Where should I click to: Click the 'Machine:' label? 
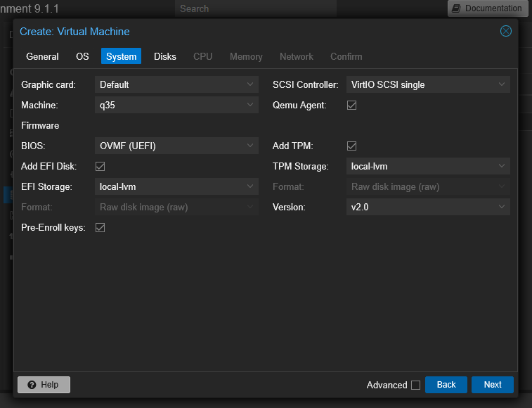click(39, 106)
